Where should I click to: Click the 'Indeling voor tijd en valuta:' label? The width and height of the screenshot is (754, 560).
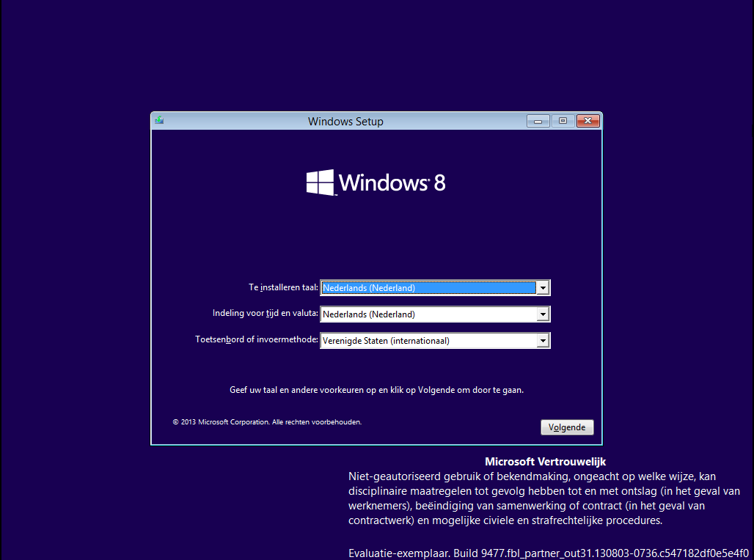266,314
